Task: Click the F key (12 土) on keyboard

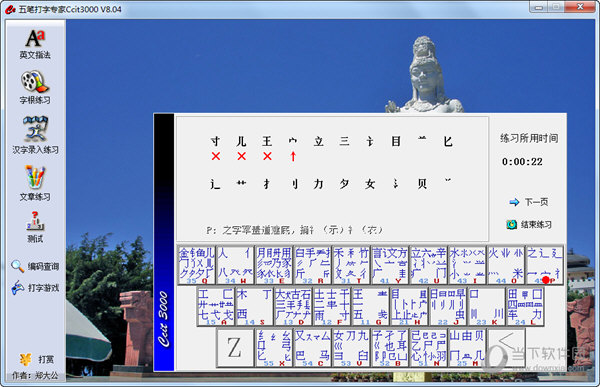Action: [331, 307]
